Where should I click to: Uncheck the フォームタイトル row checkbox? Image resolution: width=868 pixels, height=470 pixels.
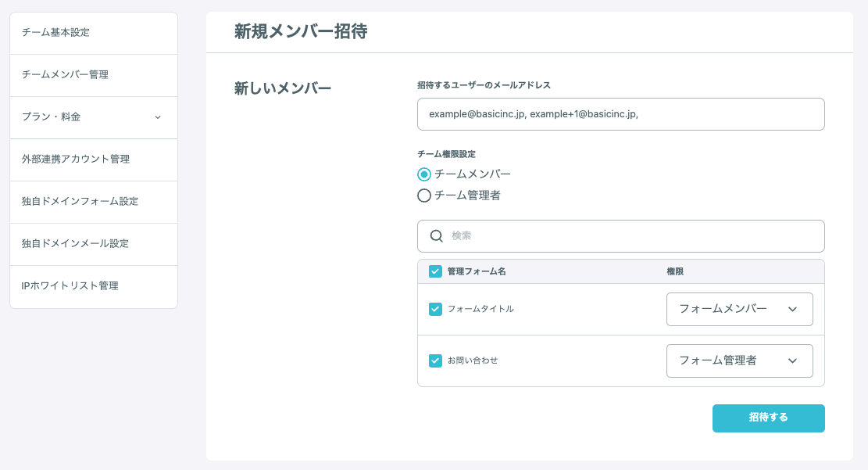(x=436, y=309)
